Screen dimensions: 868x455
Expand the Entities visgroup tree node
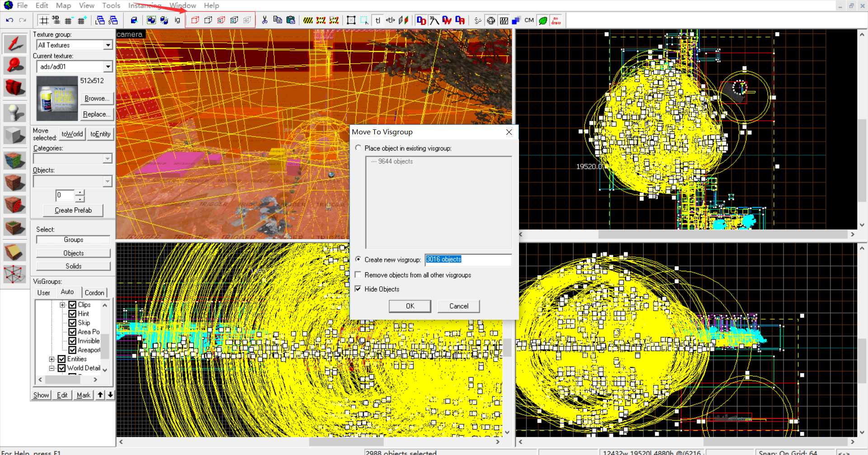click(52, 359)
